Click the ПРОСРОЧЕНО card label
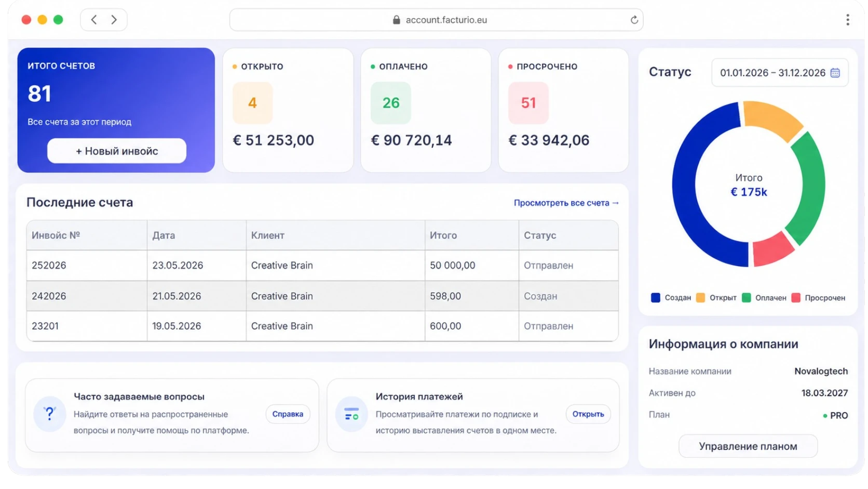 pyautogui.click(x=547, y=67)
